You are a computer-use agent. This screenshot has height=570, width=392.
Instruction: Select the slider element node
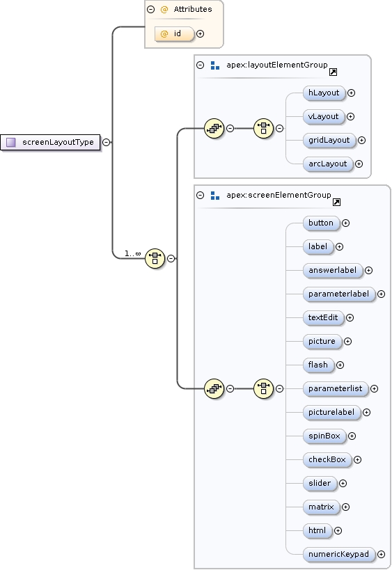[x=320, y=484]
